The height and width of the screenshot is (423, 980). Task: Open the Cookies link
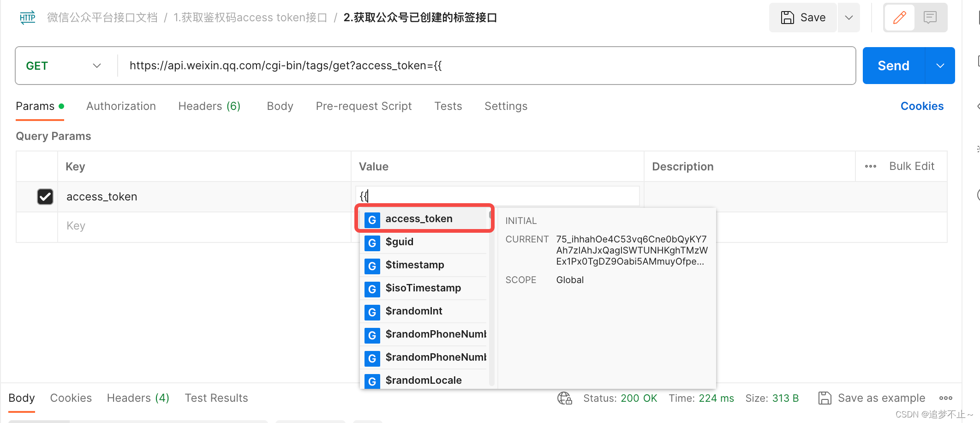pos(922,106)
